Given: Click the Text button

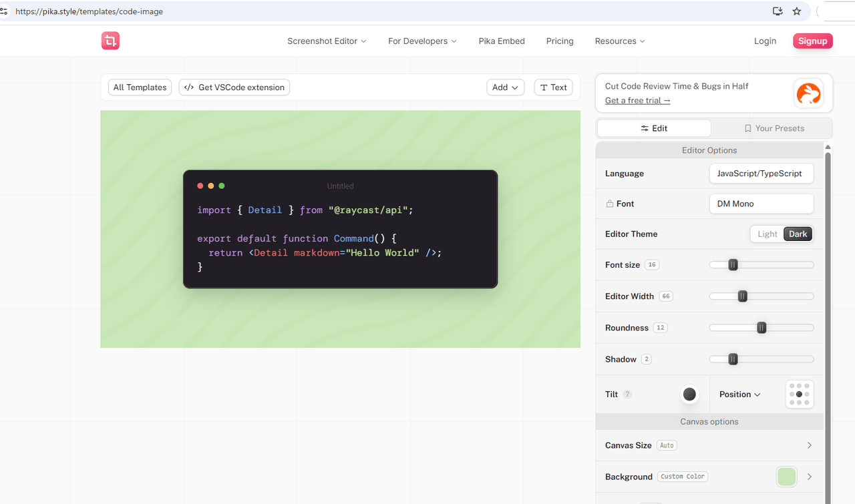Looking at the screenshot, I should pos(554,87).
